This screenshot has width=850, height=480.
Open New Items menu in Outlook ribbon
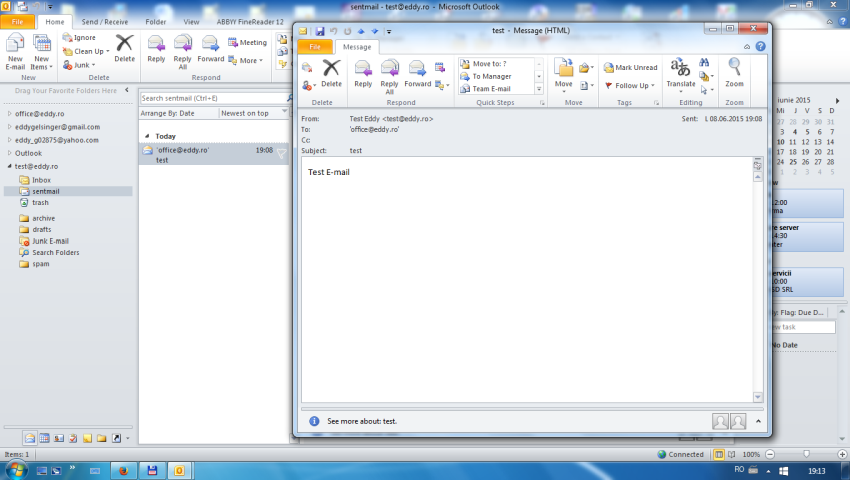41,52
